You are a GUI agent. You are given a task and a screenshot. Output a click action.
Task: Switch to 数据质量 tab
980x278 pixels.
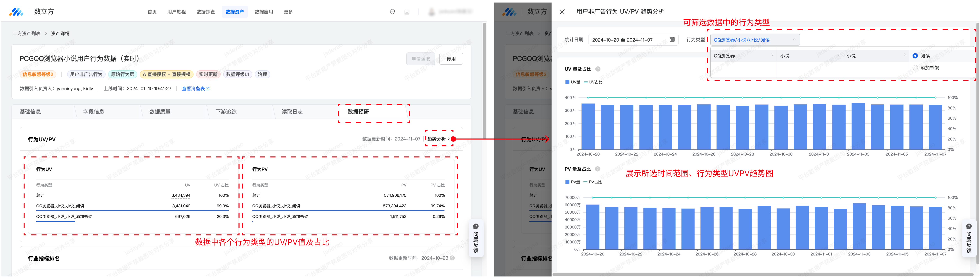point(160,112)
